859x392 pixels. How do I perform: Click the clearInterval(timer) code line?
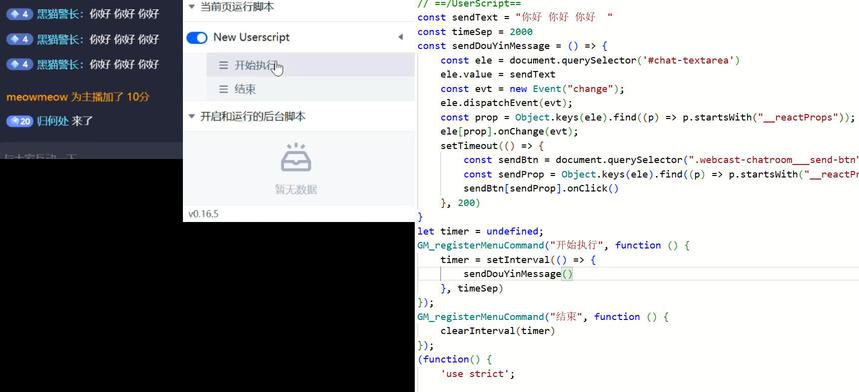[497, 331]
